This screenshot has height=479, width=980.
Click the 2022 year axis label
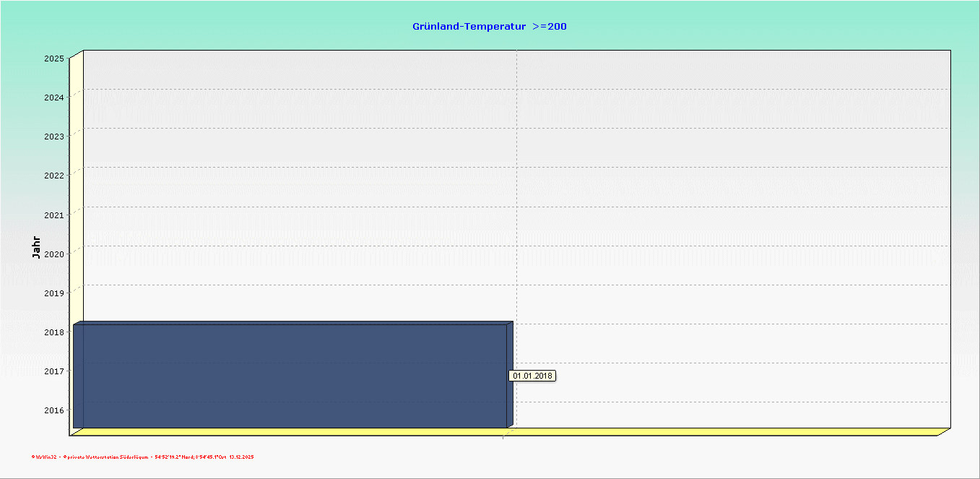coord(53,175)
